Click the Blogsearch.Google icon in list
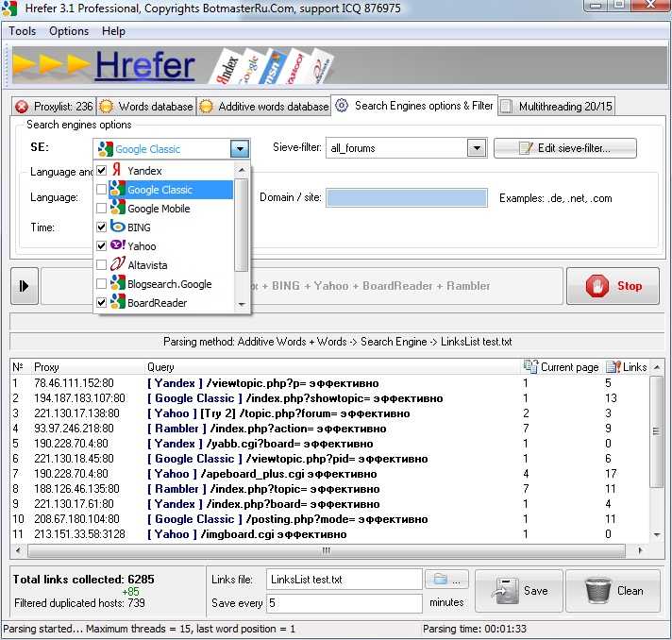The height and width of the screenshot is (640, 672). tap(117, 283)
